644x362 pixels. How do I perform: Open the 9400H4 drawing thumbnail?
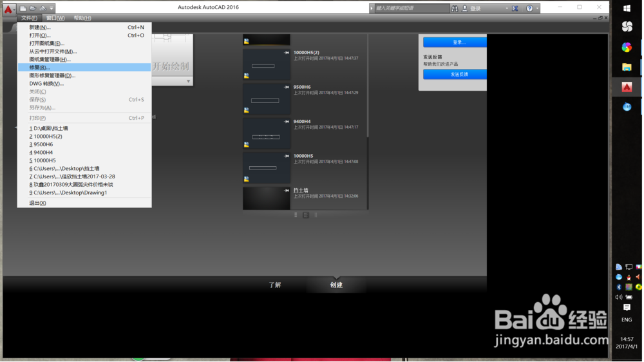coord(266,134)
